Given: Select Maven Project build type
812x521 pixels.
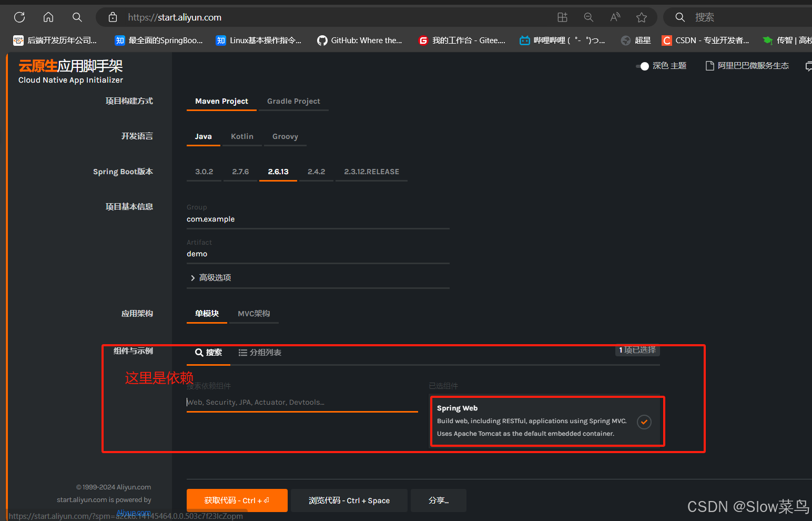Looking at the screenshot, I should click(x=221, y=101).
